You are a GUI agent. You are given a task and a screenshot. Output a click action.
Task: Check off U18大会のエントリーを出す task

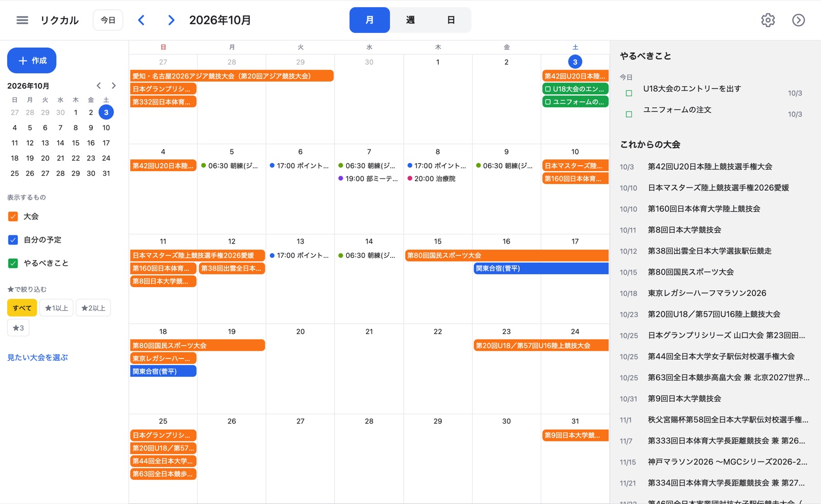(x=629, y=93)
